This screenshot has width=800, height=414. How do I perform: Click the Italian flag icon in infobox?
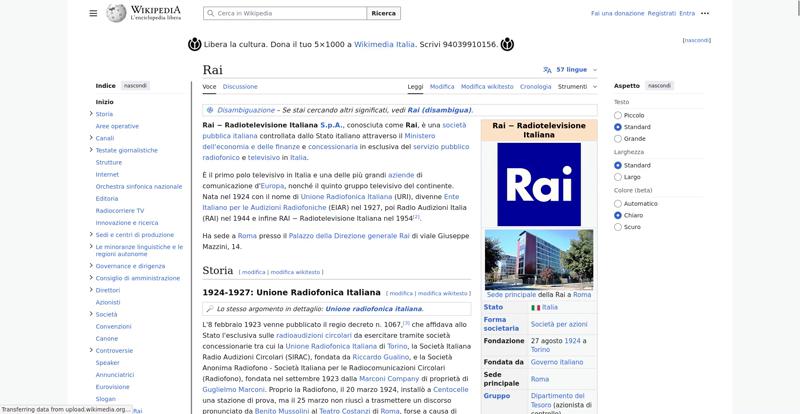click(x=535, y=308)
